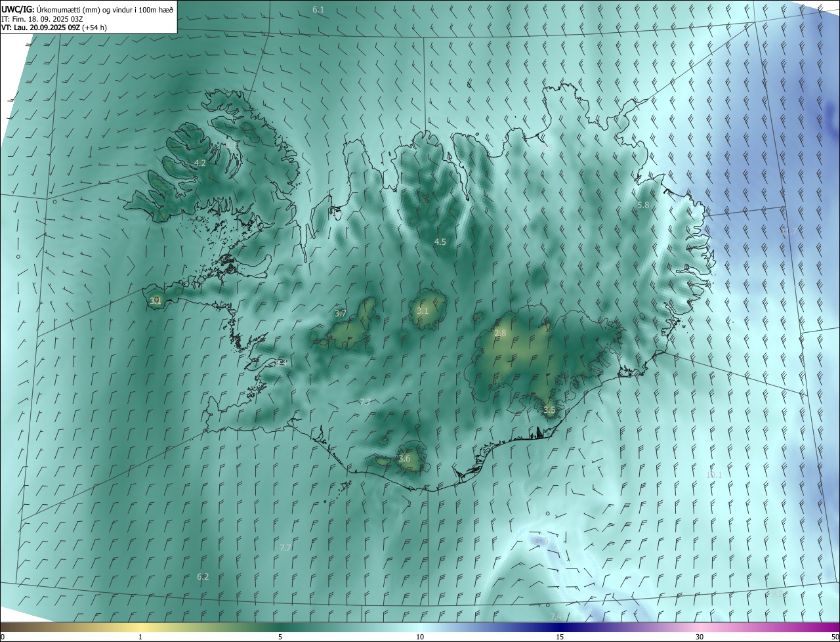Screen dimensions: 840x642
Task: Click the Úrkomumætti (mm) og vindur heading text
Action: pos(104,9)
